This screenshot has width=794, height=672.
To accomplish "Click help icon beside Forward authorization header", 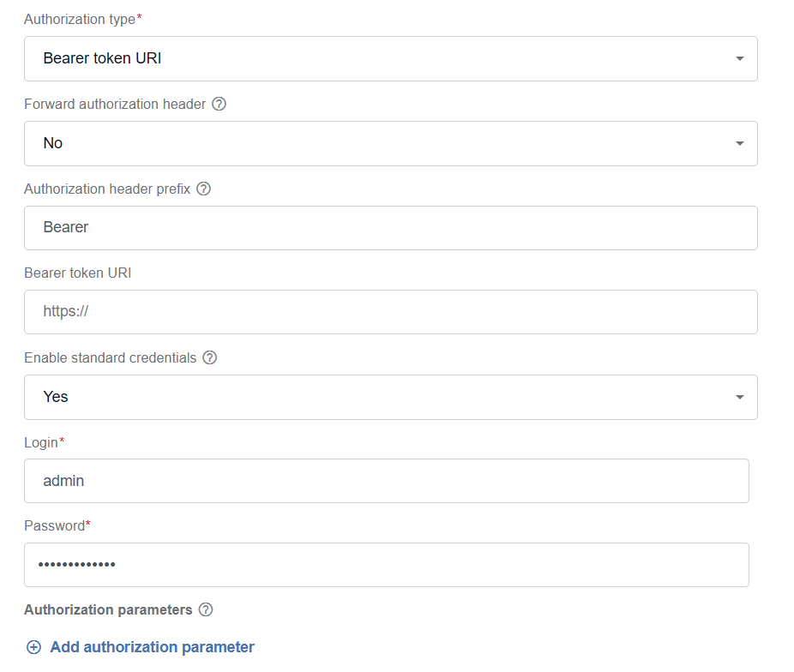I will 219,104.
